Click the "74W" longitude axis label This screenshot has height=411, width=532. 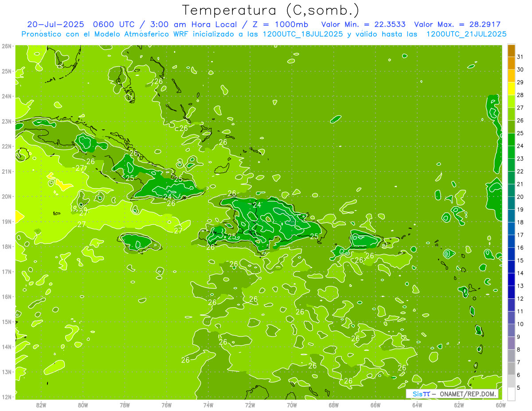pos(208,405)
